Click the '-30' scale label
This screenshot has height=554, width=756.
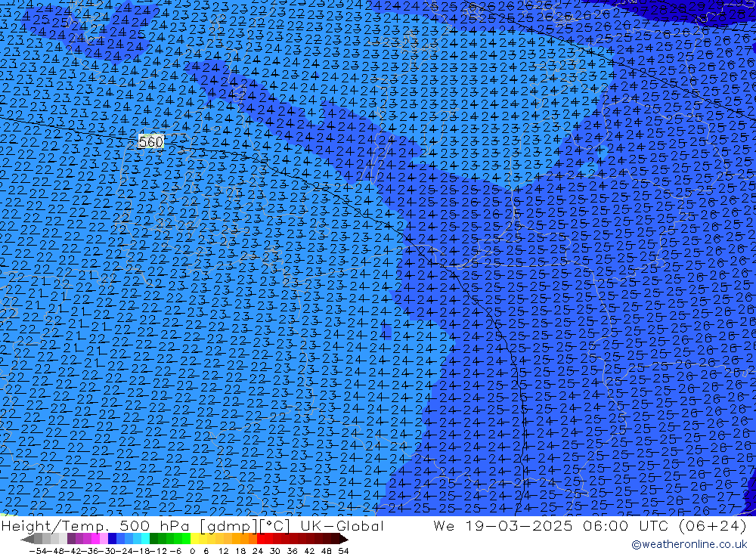(x=107, y=551)
